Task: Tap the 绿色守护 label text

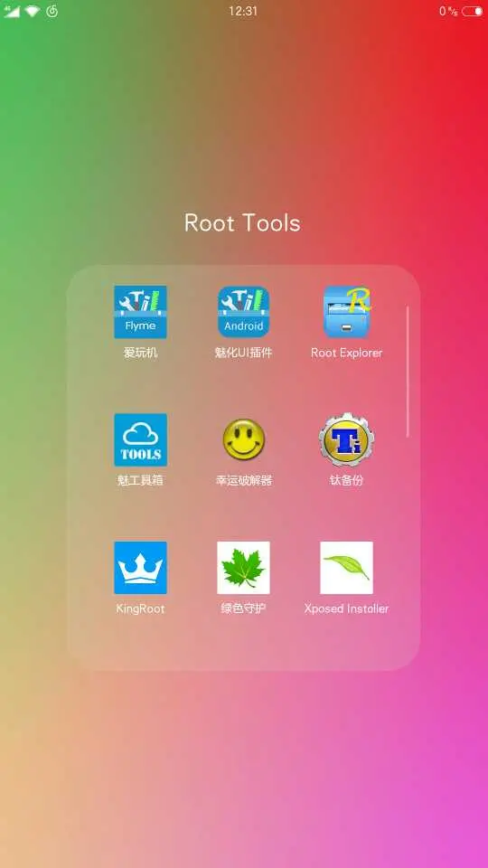Action: (x=243, y=609)
